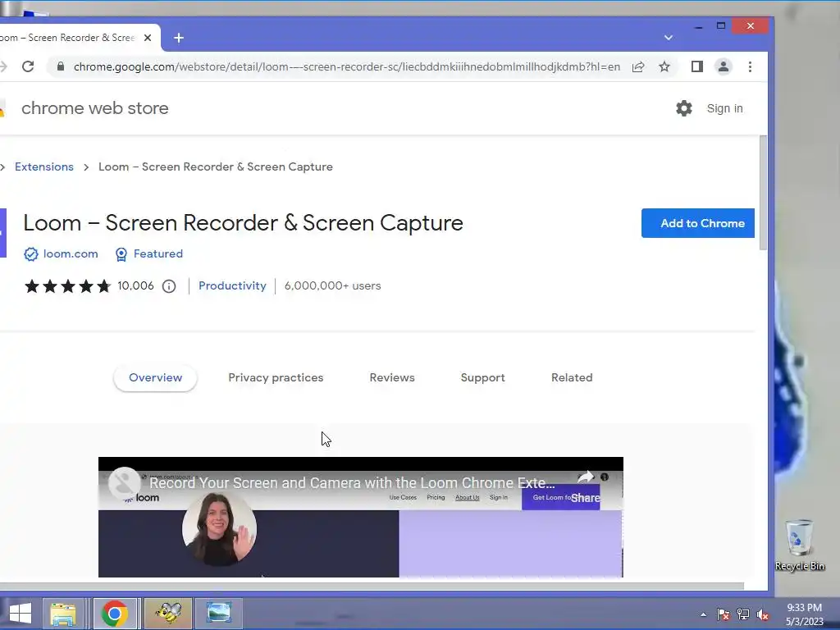
Task: Click the muted volume tray icon
Action: [x=762, y=614]
